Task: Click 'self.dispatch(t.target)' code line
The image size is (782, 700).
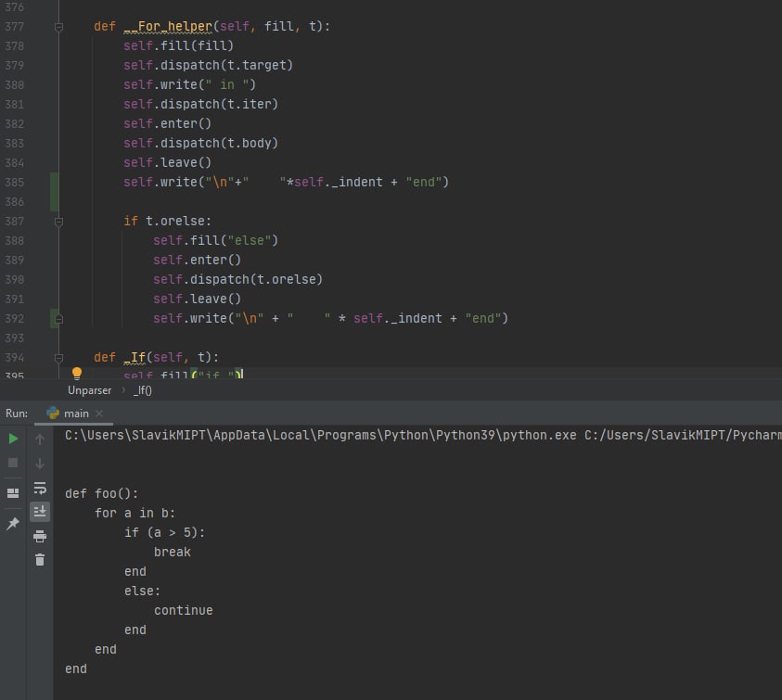Action: coord(208,65)
